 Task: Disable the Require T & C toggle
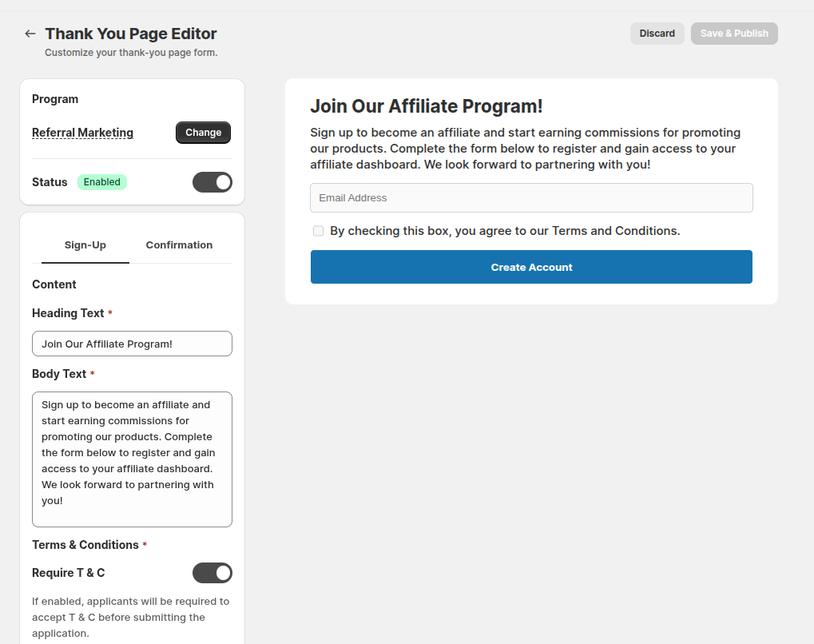click(212, 573)
